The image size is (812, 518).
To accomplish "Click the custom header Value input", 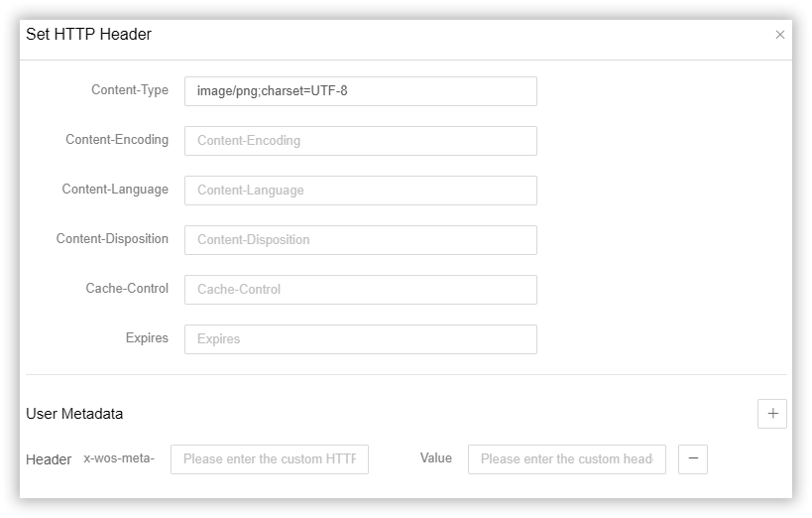I will [566, 459].
